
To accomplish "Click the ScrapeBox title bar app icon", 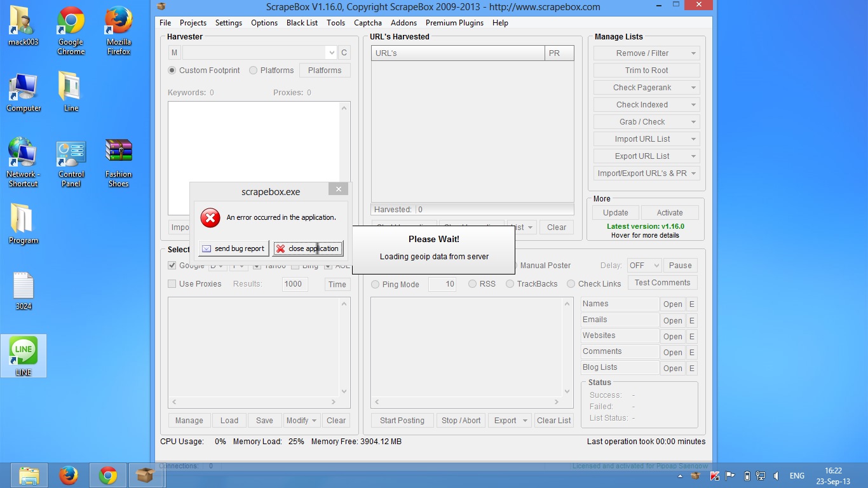I will pos(161,7).
